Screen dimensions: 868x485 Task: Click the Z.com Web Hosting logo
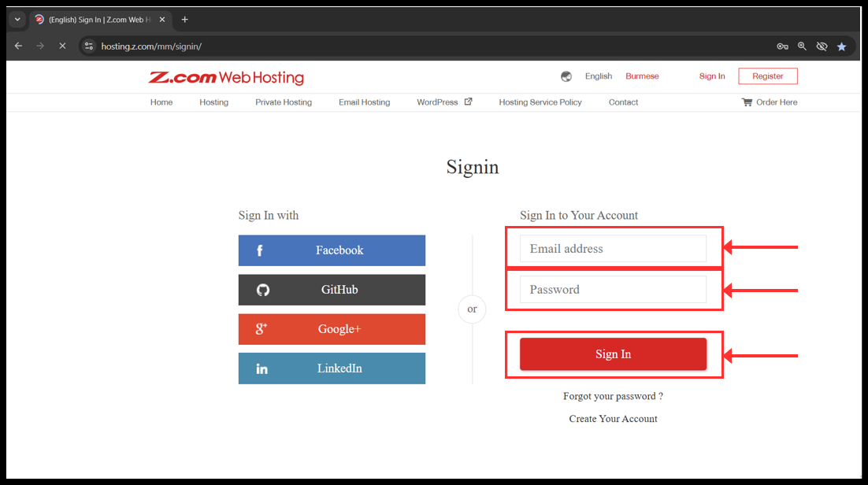coord(226,77)
